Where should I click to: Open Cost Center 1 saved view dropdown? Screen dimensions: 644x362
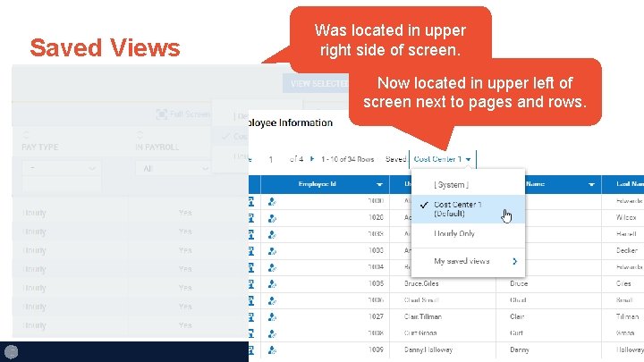click(443, 159)
